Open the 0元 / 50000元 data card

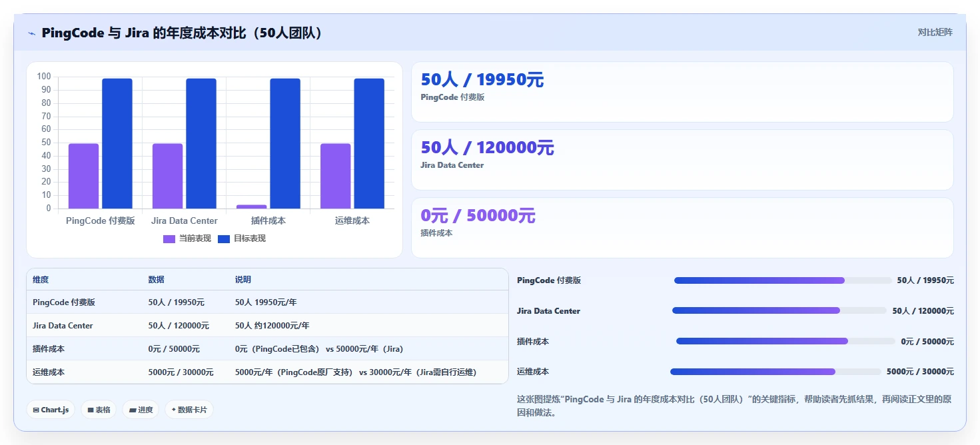pyautogui.click(x=682, y=228)
